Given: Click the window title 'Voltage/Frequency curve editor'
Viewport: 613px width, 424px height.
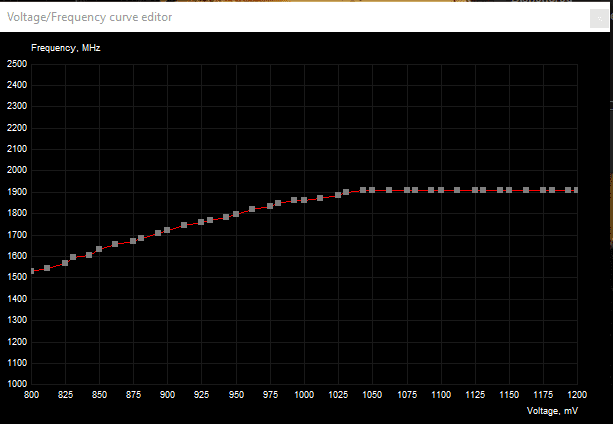Looking at the screenshot, I should pyautogui.click(x=90, y=17).
